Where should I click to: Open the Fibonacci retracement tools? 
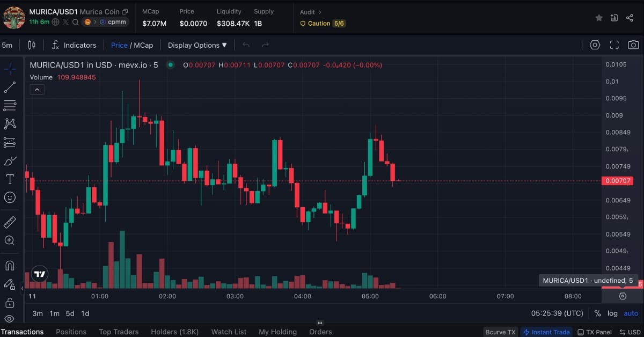(x=10, y=105)
